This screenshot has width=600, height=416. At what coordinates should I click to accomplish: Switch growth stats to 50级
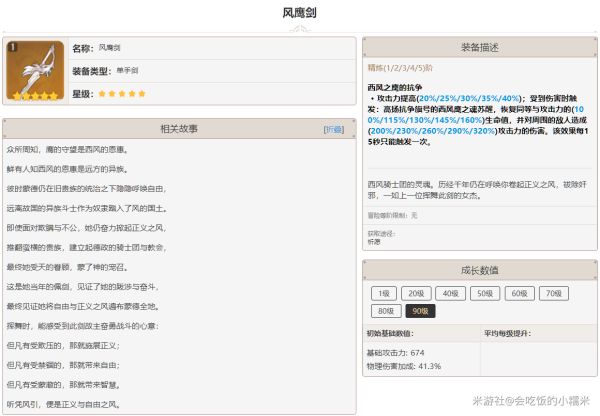[x=484, y=293]
